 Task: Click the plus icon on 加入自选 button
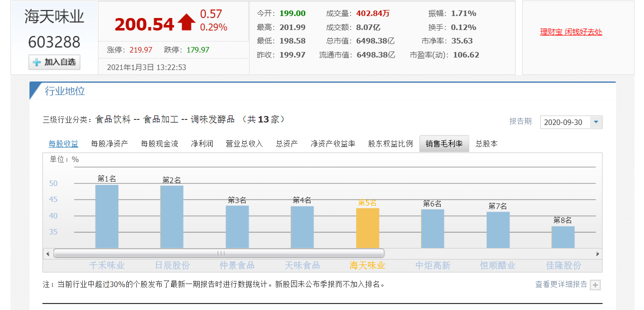(x=36, y=62)
